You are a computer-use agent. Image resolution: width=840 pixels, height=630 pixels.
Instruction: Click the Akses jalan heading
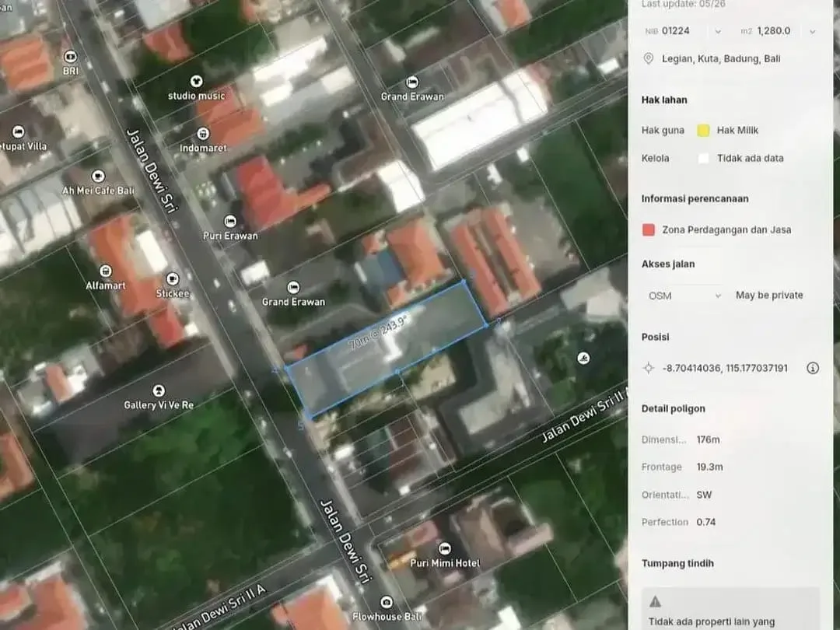click(668, 264)
